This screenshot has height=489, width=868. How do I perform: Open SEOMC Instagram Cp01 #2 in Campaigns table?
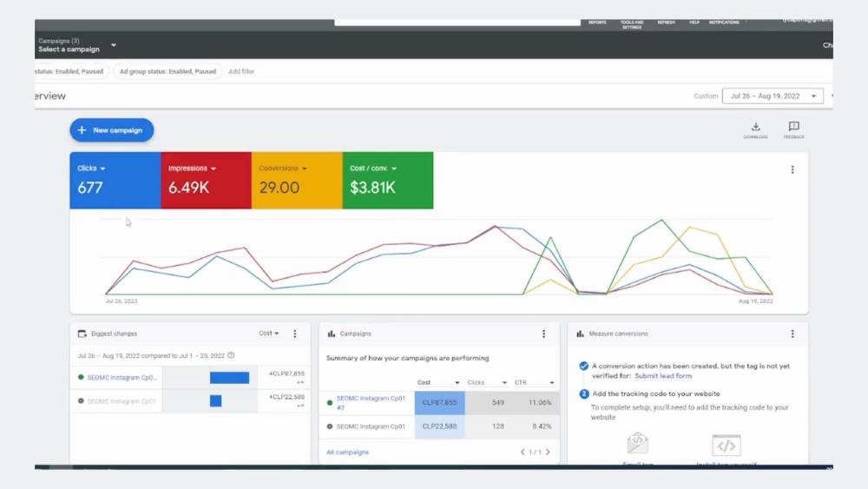pyautogui.click(x=371, y=403)
